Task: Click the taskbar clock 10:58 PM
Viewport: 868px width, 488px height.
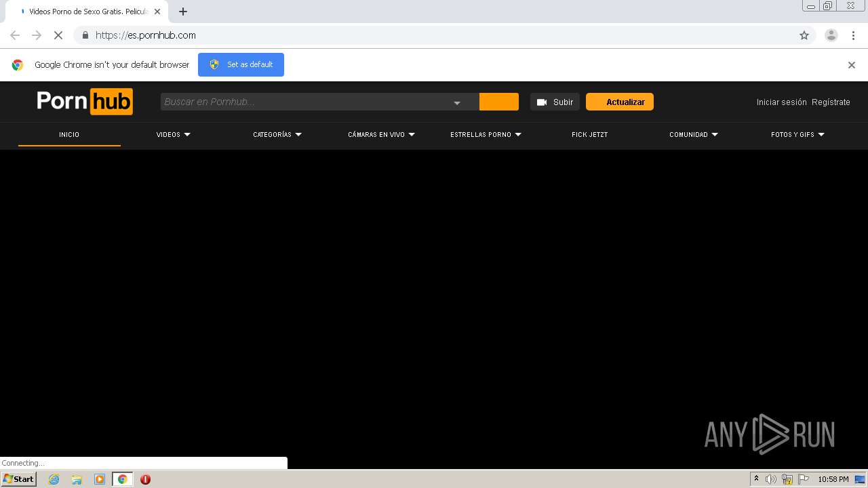Action: point(833,479)
